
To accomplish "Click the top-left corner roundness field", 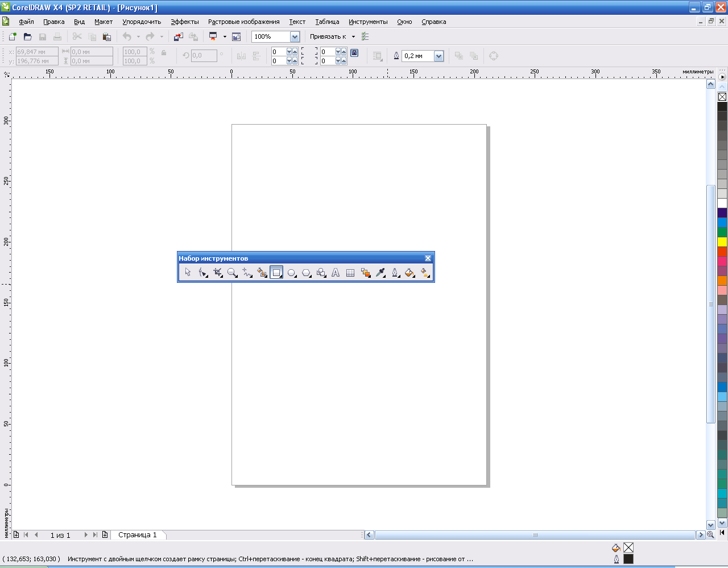I will [279, 52].
